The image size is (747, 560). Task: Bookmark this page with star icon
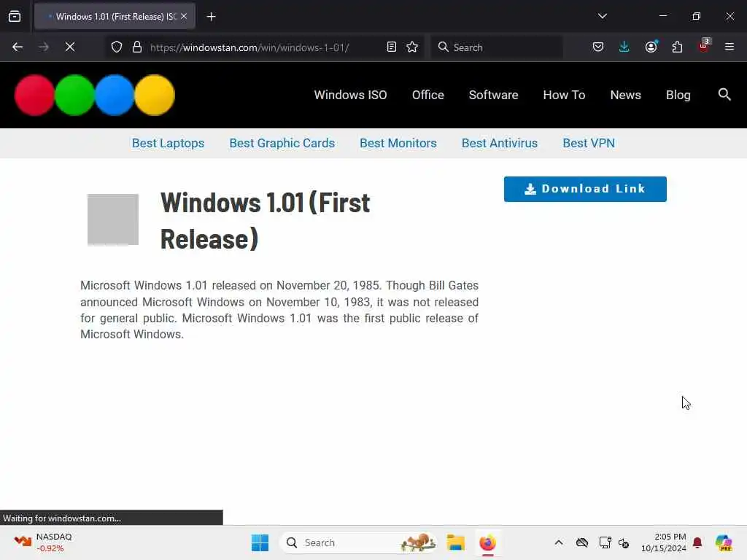click(412, 47)
